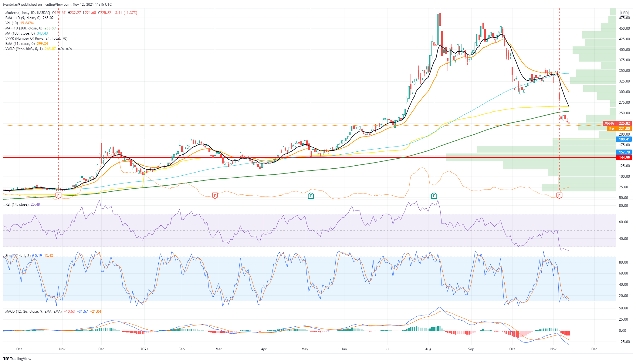Image resolution: width=636 pixels, height=364 pixels.
Task: Click the 475.00 price axis value
Action: pos(624,18)
